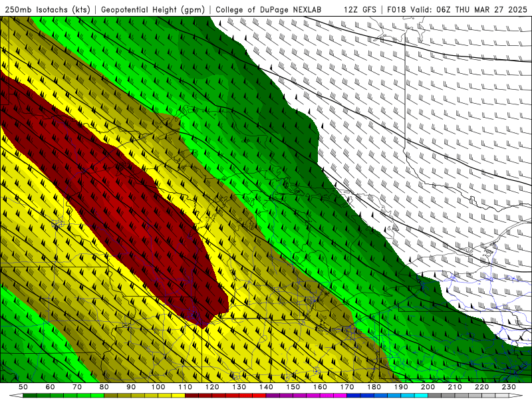Image resolution: width=532 pixels, height=399 pixels.
Task: Click the 210 label on the color scale
Action: point(455,387)
